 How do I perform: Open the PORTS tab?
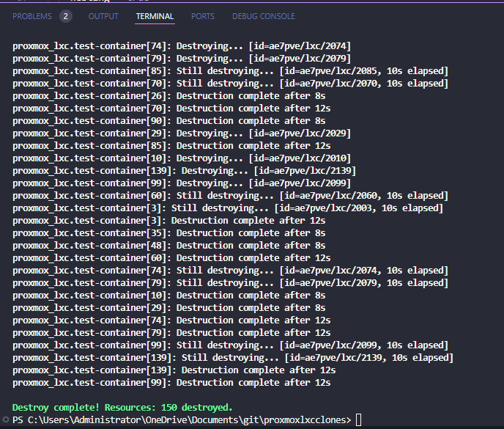click(202, 16)
